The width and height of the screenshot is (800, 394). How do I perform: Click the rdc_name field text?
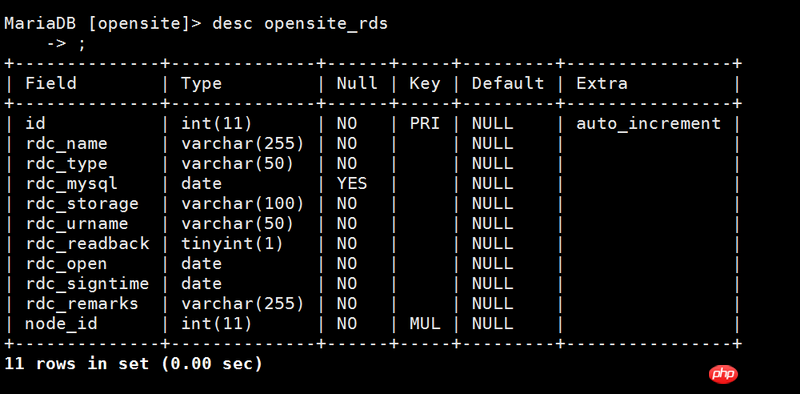pyautogui.click(x=66, y=144)
